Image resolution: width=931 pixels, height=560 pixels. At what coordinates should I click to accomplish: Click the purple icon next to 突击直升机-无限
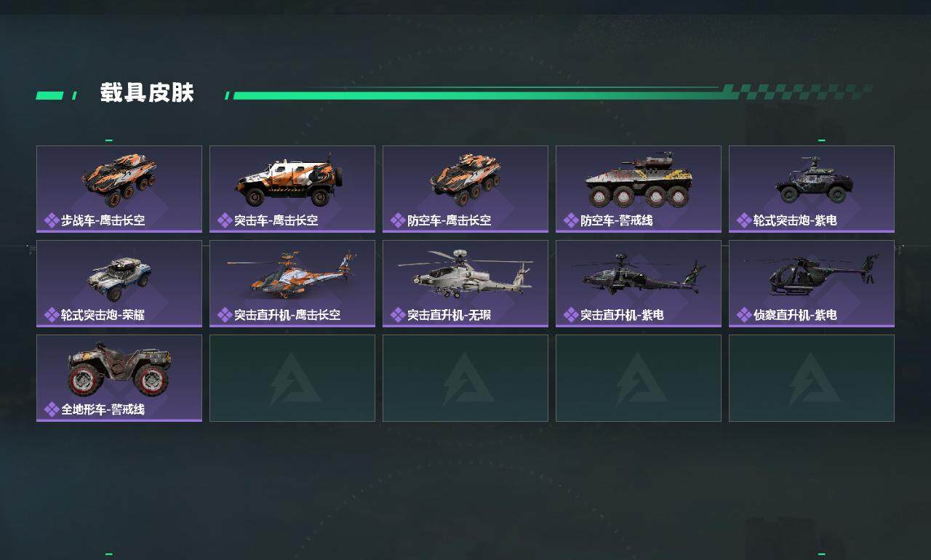[398, 315]
